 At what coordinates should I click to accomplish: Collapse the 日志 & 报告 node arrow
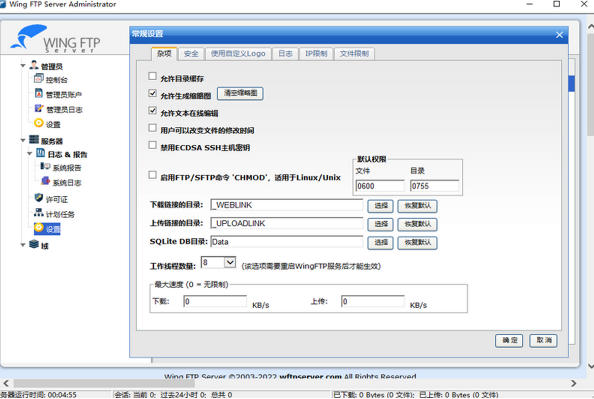point(30,154)
